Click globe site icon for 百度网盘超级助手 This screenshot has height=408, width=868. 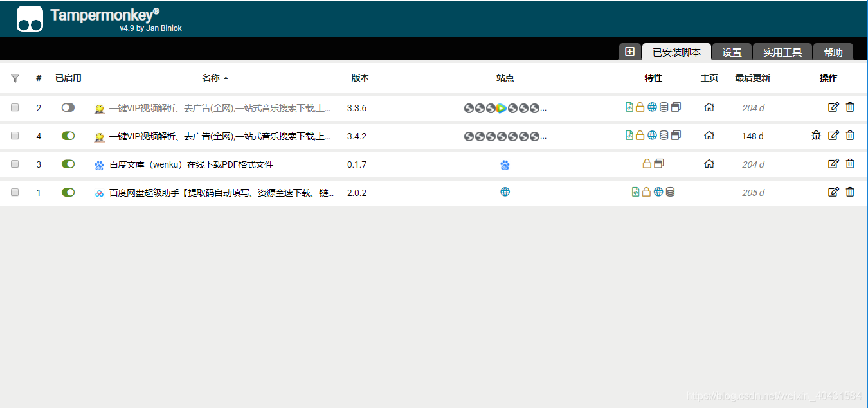pos(505,191)
